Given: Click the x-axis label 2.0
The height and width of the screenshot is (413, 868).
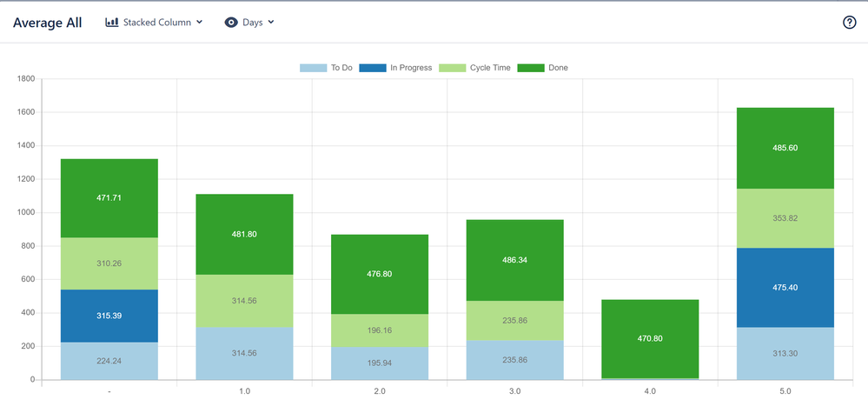Looking at the screenshot, I should 380,391.
